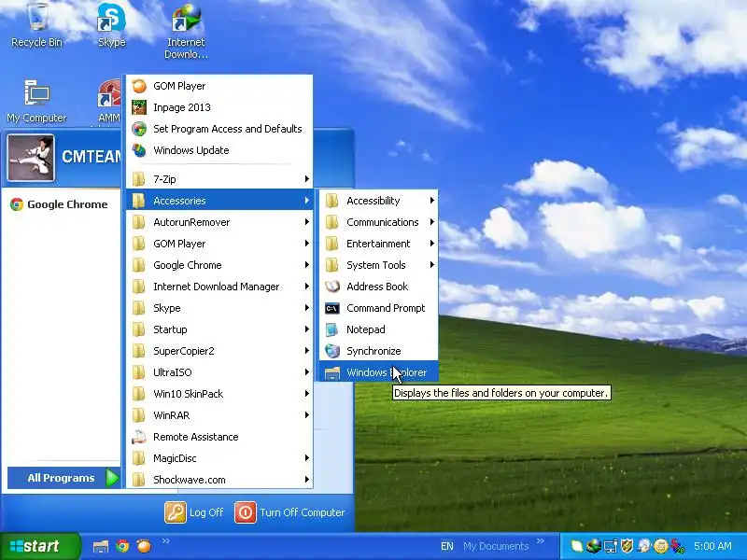Click the Notepad icon
Viewport: 747px width, 560px height.
coord(332,329)
